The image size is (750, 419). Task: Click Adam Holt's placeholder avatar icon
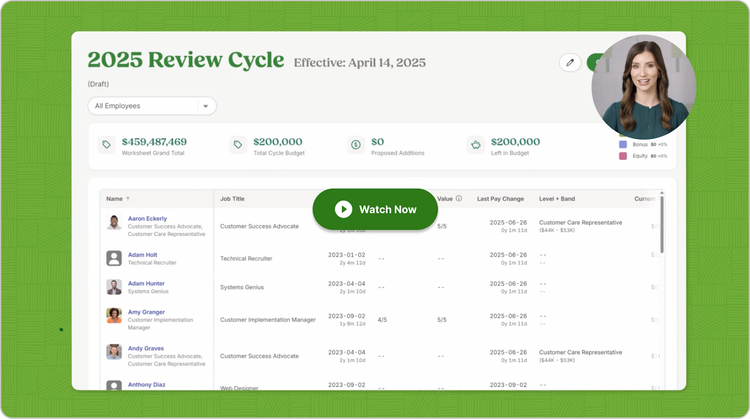tap(114, 258)
